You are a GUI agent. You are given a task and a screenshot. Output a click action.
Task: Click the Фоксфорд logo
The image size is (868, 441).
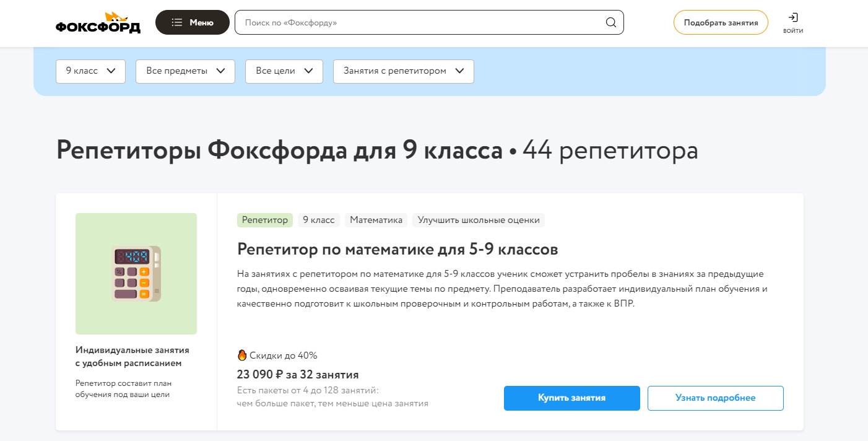[x=98, y=22]
